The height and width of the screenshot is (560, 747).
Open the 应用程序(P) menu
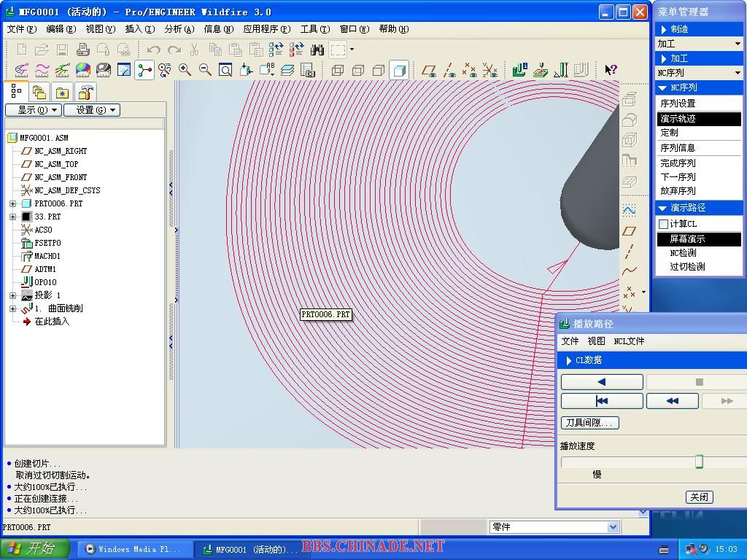[x=267, y=29]
